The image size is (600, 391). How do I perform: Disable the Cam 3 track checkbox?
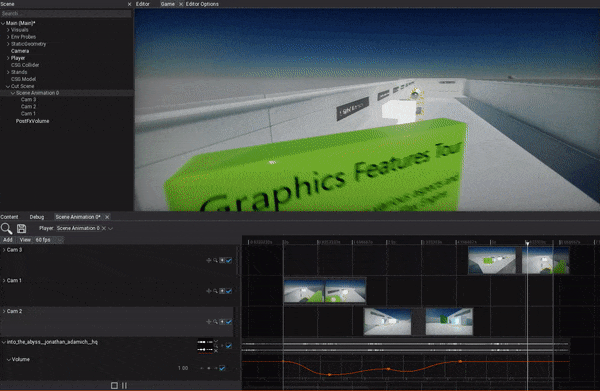229,261
